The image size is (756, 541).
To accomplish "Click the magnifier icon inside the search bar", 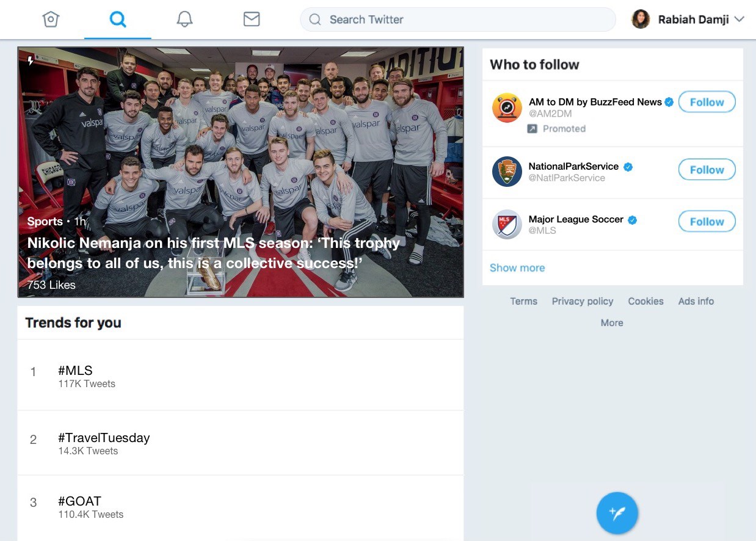I will point(314,20).
